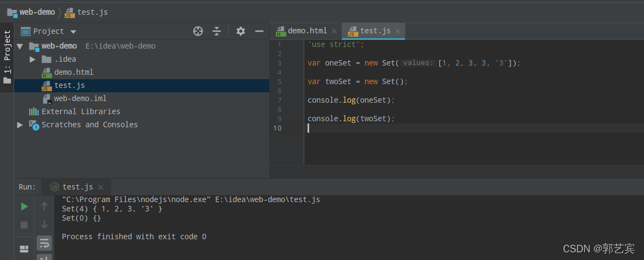Click the twoSet declaration on line 5
The height and width of the screenshot is (260, 644).
pos(358,81)
